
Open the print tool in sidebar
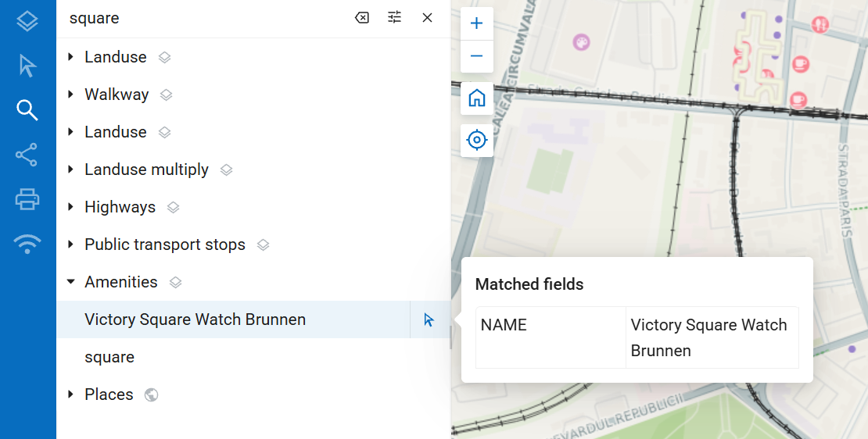click(27, 199)
